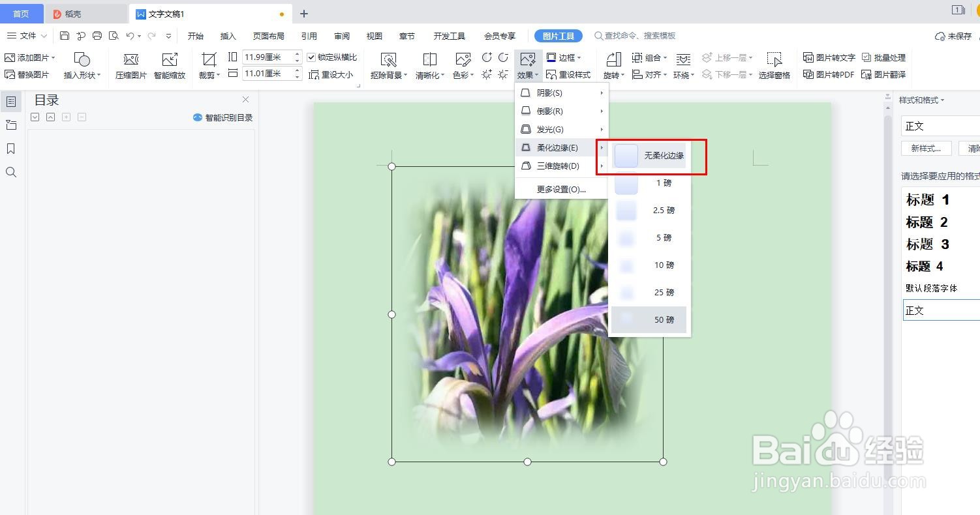Open 裁剪 crop dropdown

(209, 66)
